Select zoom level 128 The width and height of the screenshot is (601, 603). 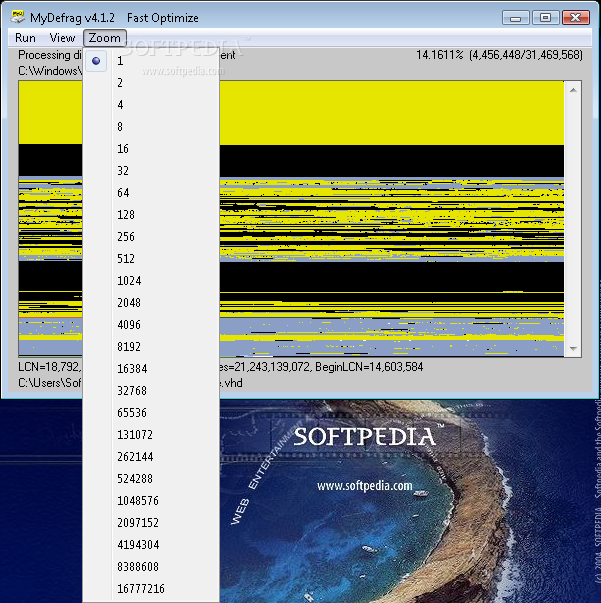(151, 215)
